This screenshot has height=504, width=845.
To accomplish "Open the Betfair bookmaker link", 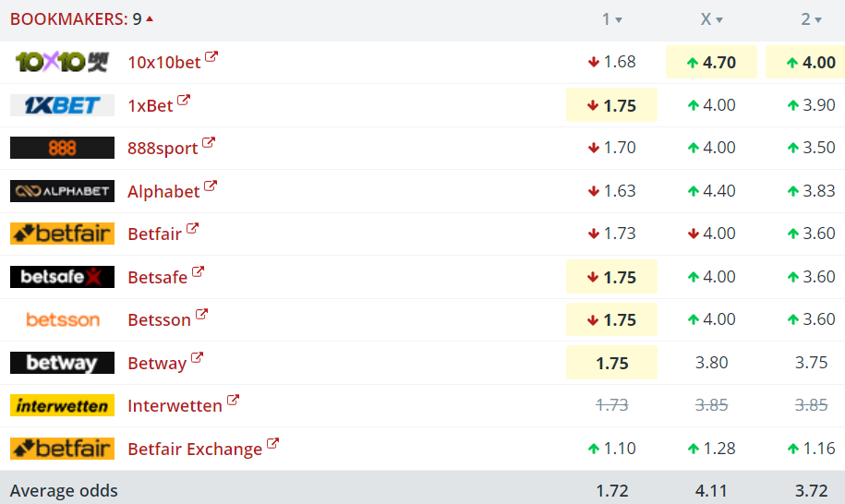I will click(154, 234).
